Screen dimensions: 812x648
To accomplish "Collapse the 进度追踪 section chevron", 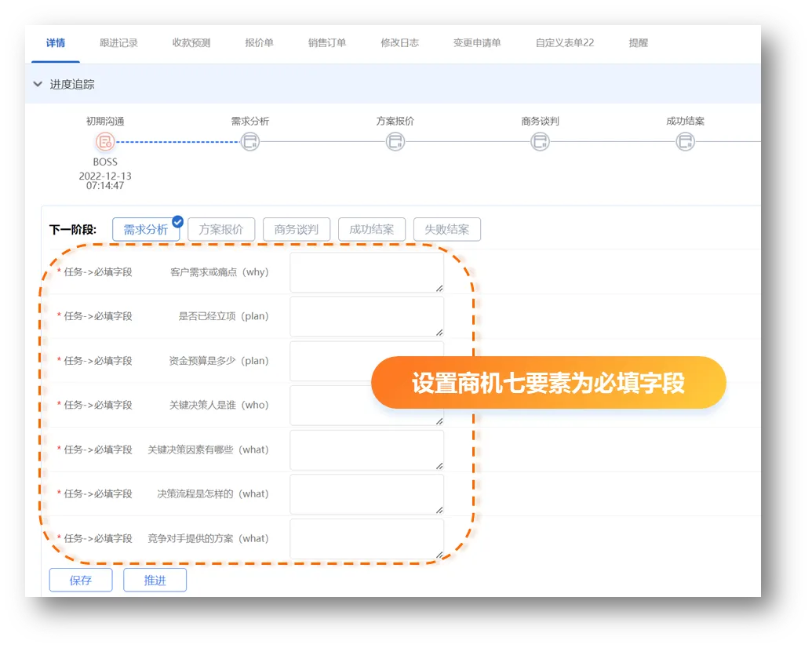I will 38,84.
